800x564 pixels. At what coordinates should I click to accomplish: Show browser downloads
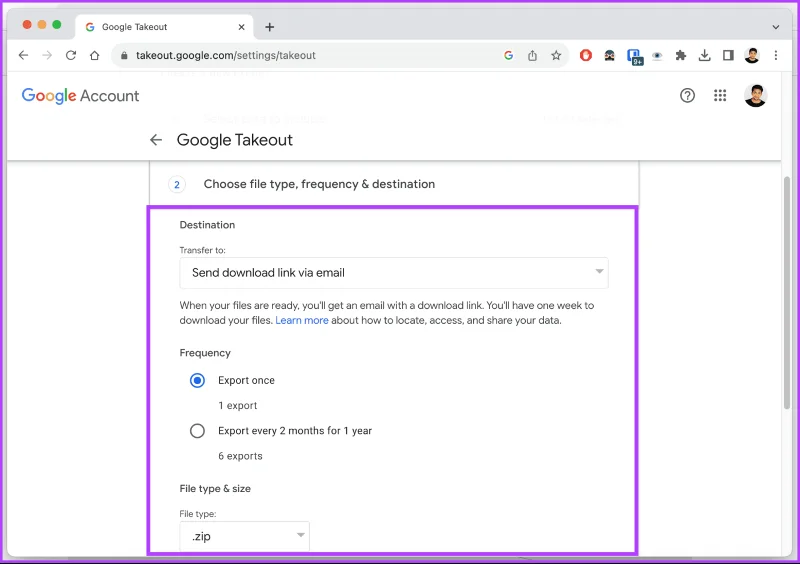pyautogui.click(x=705, y=55)
